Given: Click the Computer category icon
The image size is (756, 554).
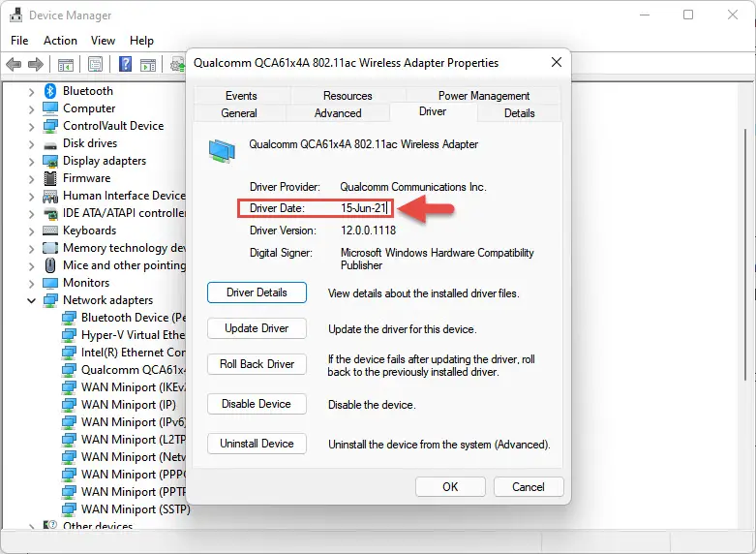Looking at the screenshot, I should (x=50, y=108).
